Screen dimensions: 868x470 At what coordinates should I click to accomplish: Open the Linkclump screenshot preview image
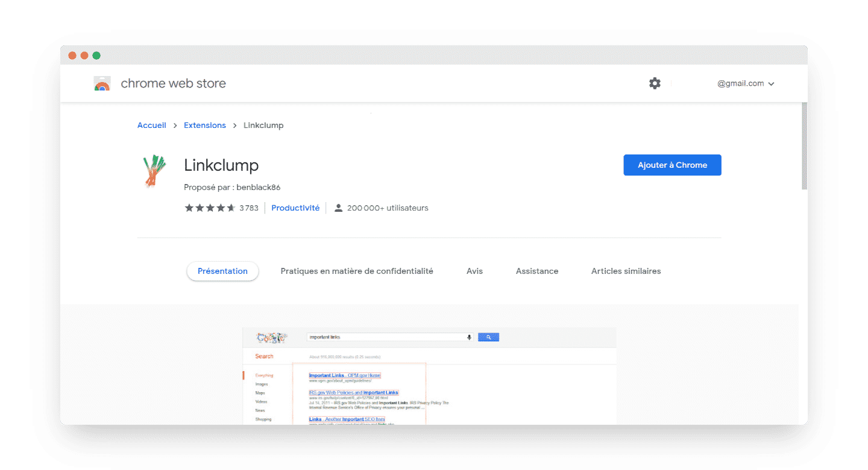coord(429,376)
